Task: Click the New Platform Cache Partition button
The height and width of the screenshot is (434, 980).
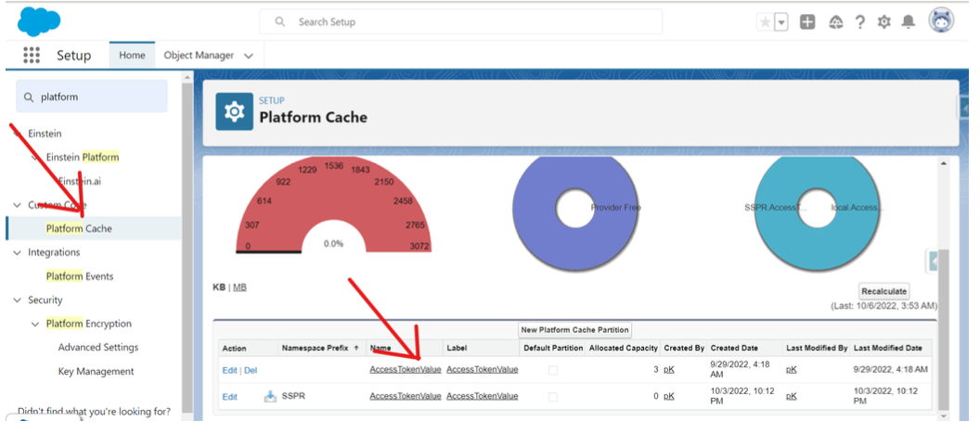Action: 574,330
